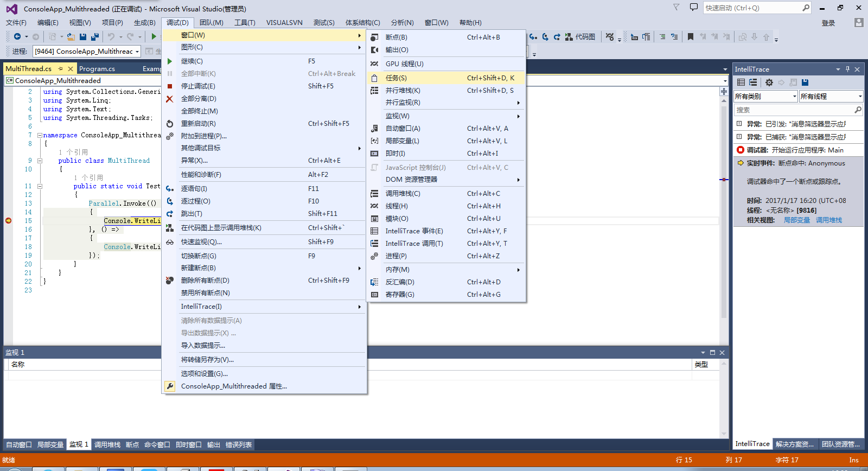Click the editor vertical scrollbar
Viewport: 868px width, 471px height.
[x=724, y=212]
